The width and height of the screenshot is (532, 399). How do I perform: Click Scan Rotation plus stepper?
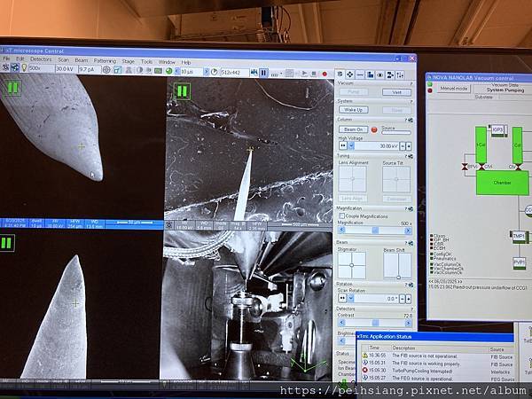pyautogui.click(x=409, y=299)
